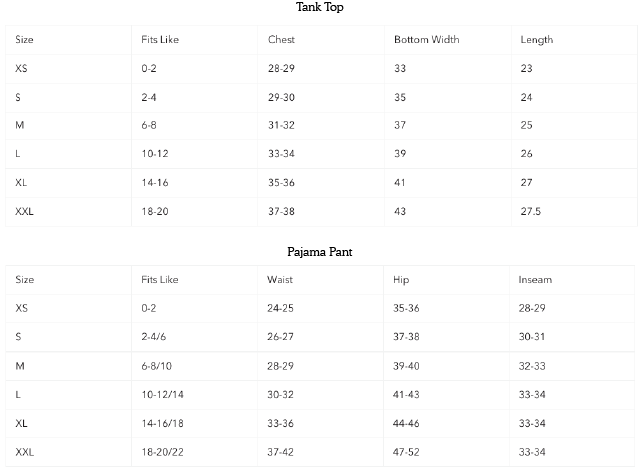Click the Chest column header
641x469 pixels.
click(x=281, y=40)
